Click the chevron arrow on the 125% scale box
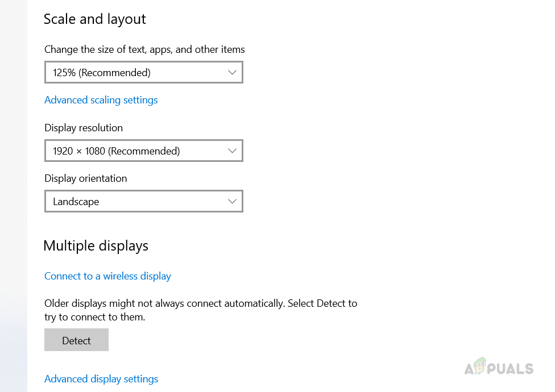Viewport: 555px width, 392px height. [x=232, y=73]
